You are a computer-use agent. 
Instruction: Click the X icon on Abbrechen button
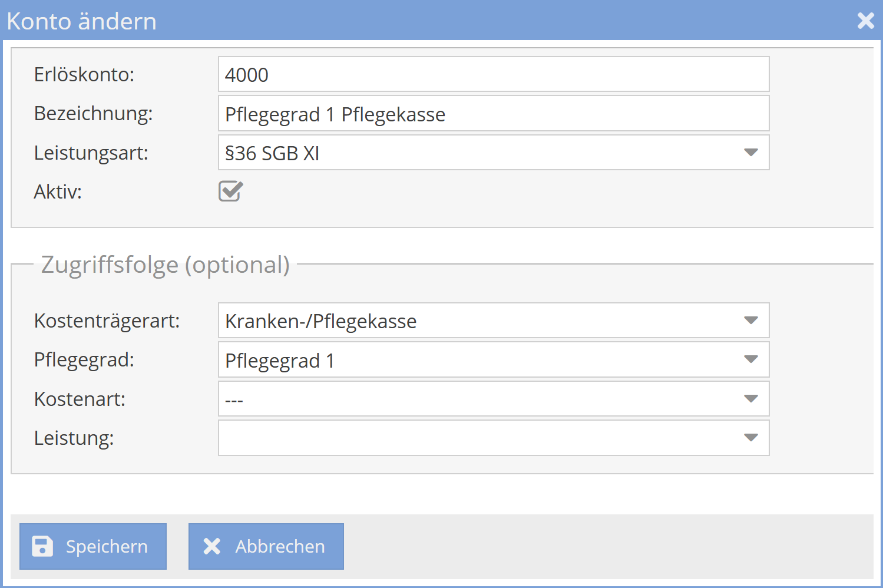(212, 546)
